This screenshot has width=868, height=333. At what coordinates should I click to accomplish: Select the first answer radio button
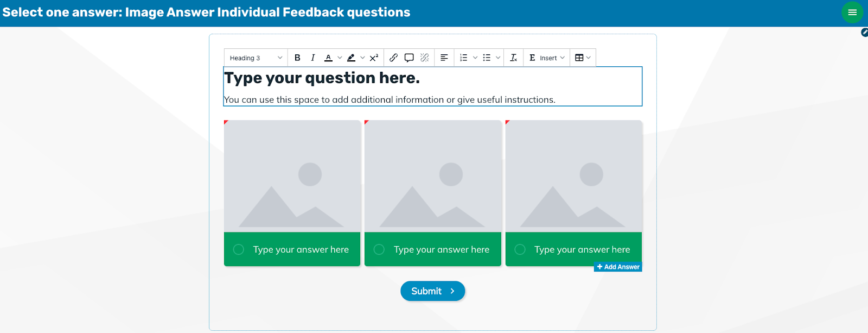pyautogui.click(x=239, y=249)
